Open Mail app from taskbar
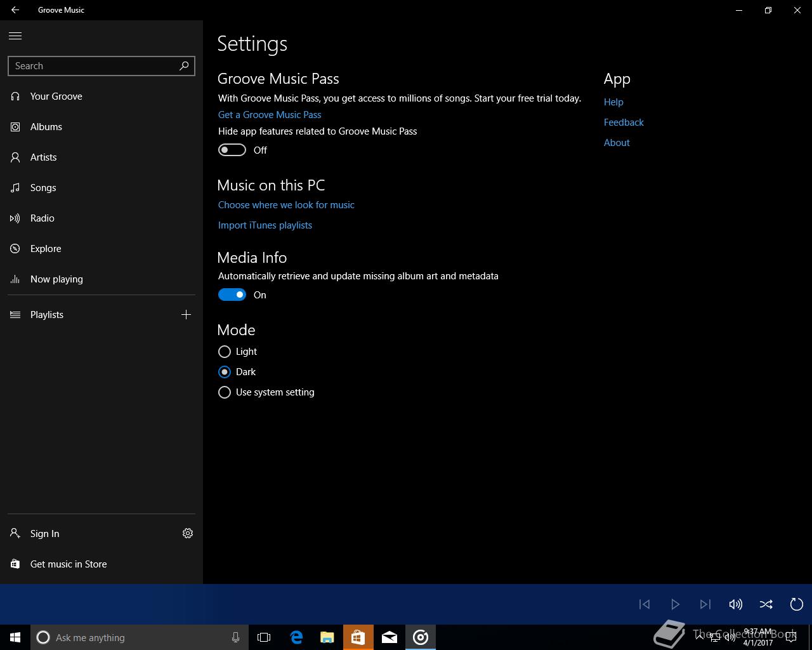The height and width of the screenshot is (650, 812). (x=390, y=637)
